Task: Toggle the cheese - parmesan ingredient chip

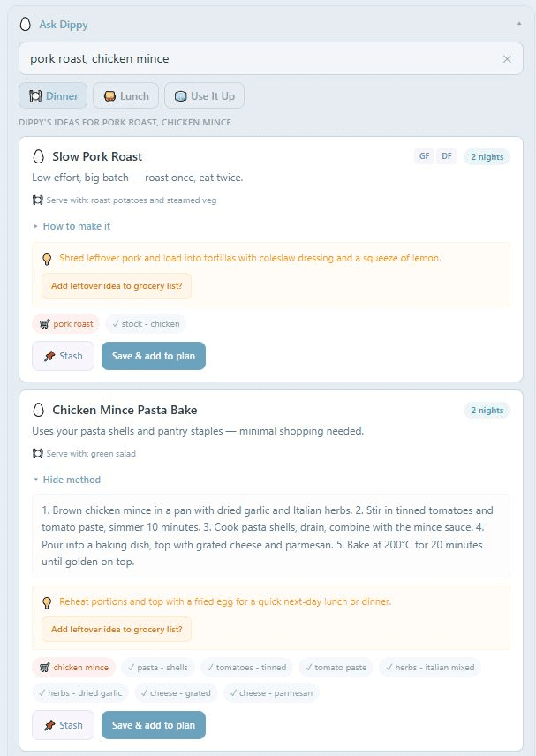Action: tap(271, 693)
